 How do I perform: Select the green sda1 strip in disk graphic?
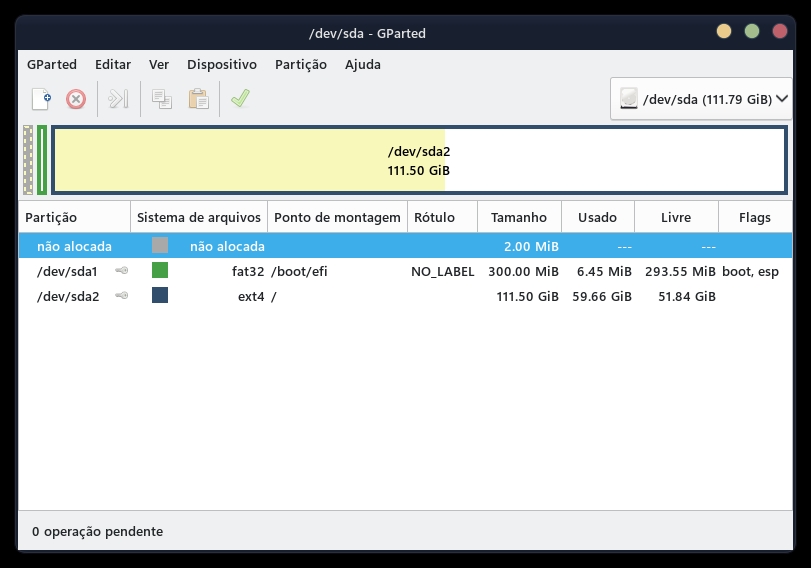click(x=42, y=160)
